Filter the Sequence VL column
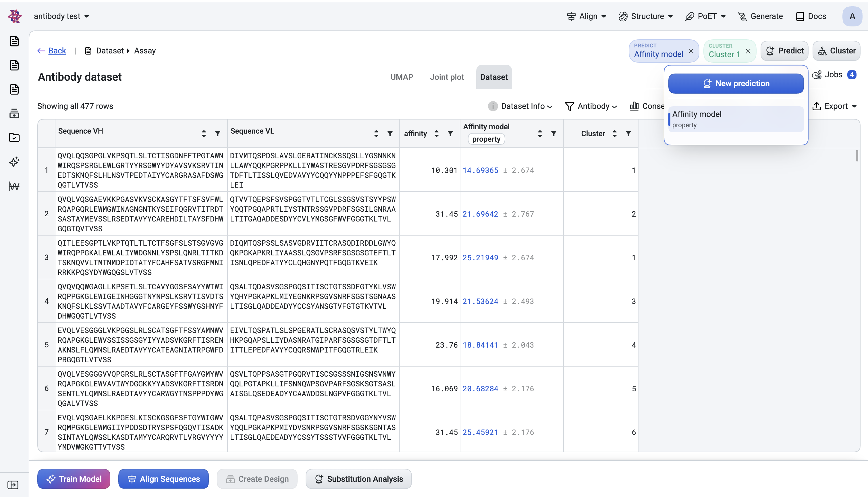This screenshot has width=868, height=497. click(390, 134)
